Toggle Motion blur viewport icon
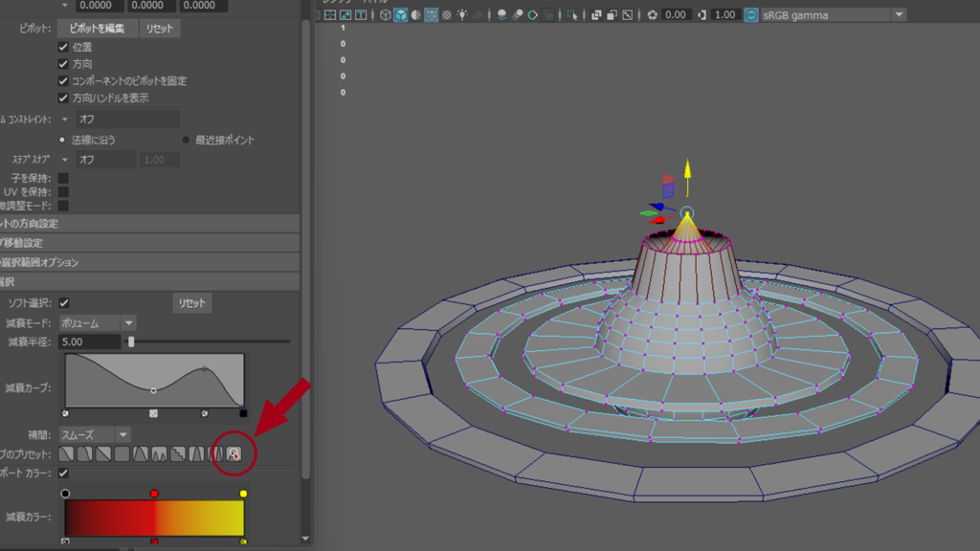This screenshot has height=551, width=980. [518, 15]
